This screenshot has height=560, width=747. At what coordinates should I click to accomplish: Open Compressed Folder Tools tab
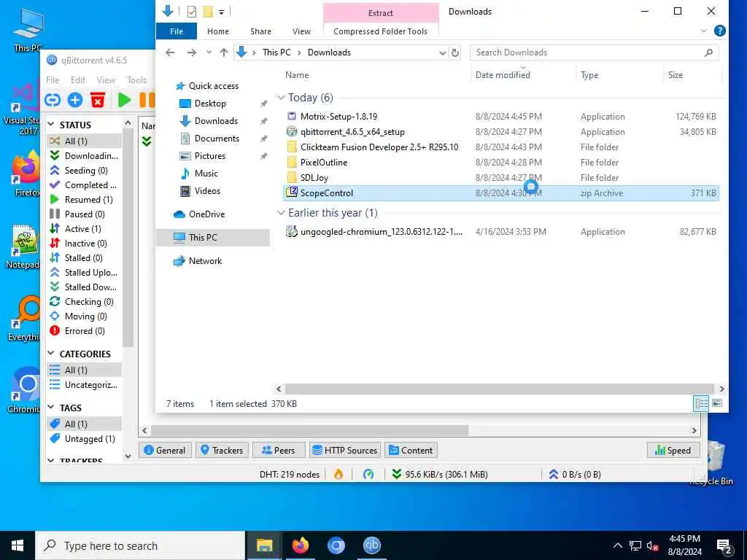tap(380, 31)
